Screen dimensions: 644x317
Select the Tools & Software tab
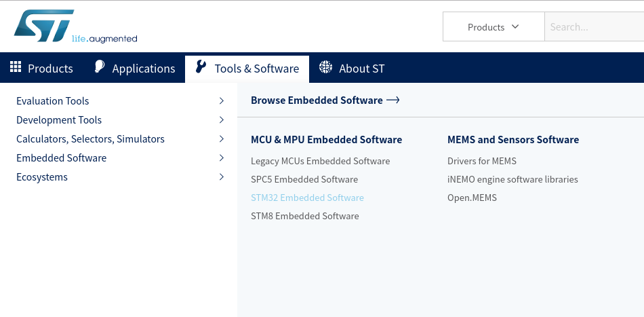247,69
